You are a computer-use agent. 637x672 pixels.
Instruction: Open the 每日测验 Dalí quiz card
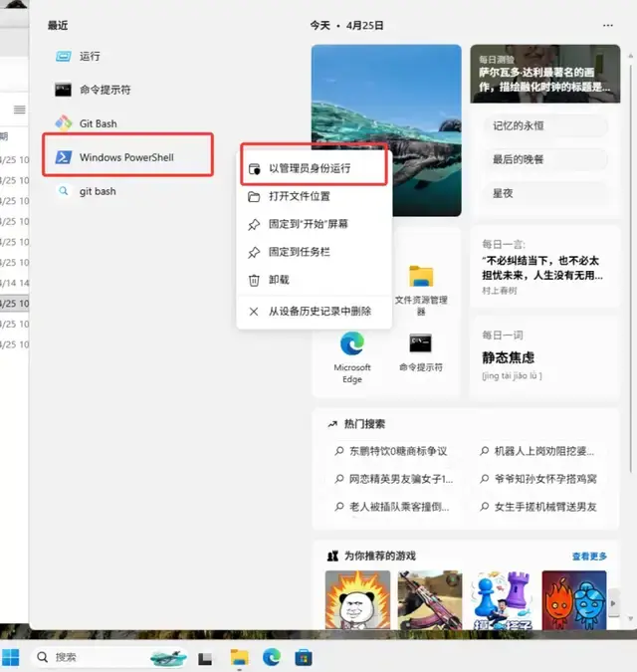point(544,74)
